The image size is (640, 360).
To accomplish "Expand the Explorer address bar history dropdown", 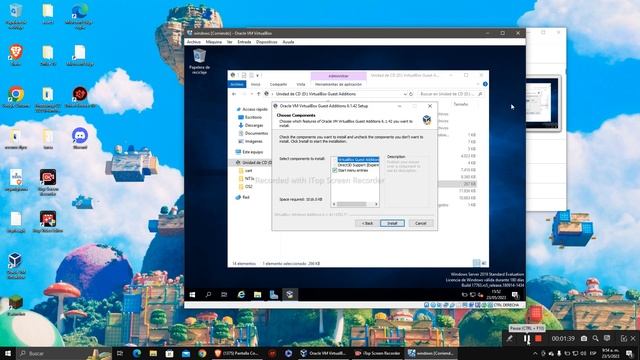I will 405,94.
